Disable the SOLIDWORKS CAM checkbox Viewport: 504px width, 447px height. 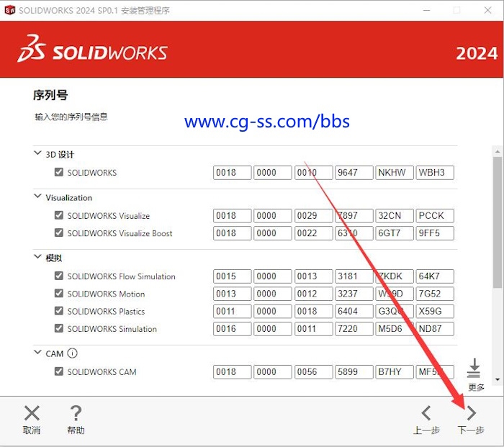tap(58, 372)
